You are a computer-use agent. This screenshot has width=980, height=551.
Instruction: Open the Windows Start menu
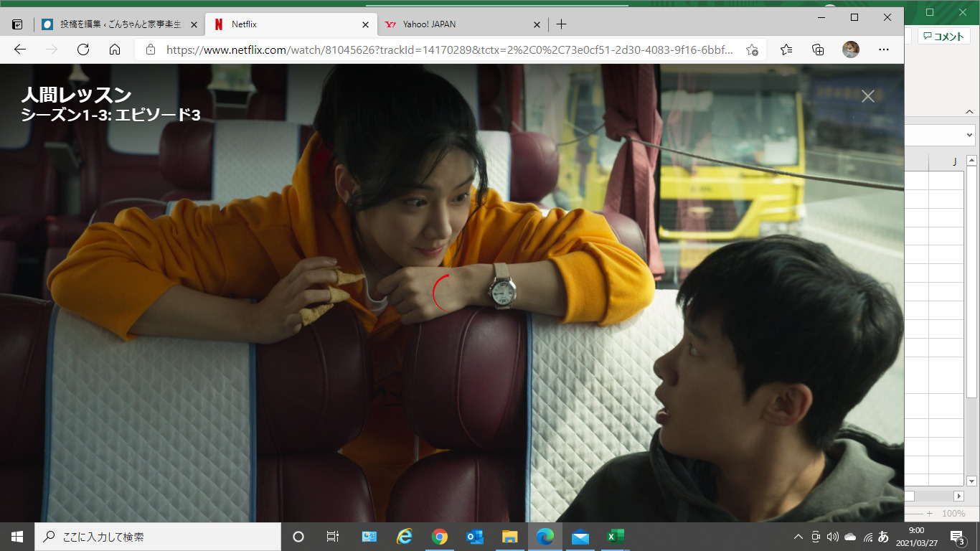click(17, 537)
